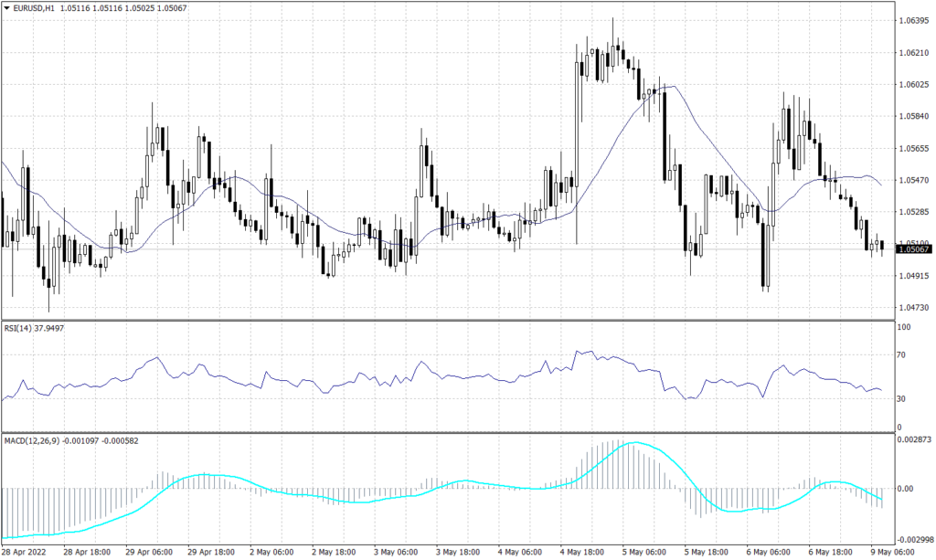The image size is (936, 560).
Task: Click the 4 May 18:00 time label
Action: tap(580, 553)
